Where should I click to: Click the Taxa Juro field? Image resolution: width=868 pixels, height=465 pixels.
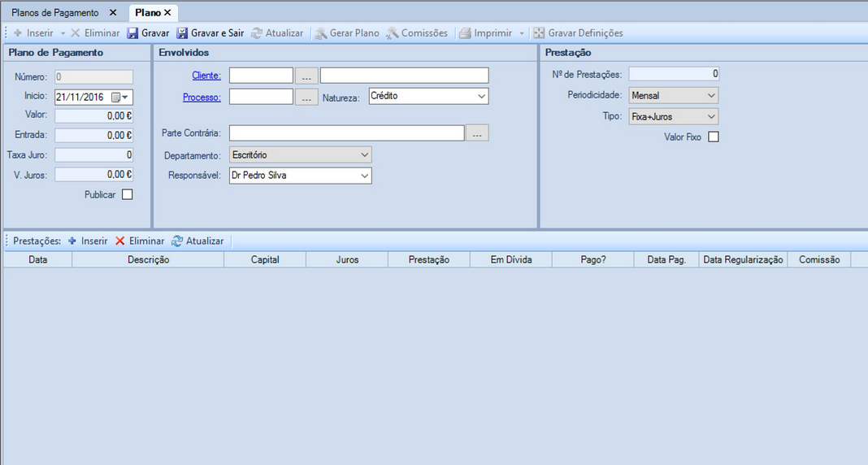94,155
